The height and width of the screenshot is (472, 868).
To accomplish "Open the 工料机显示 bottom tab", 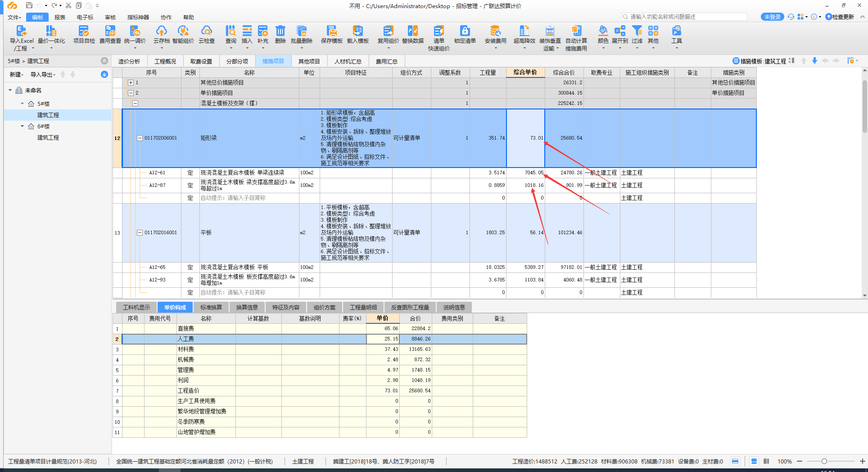I will point(136,307).
